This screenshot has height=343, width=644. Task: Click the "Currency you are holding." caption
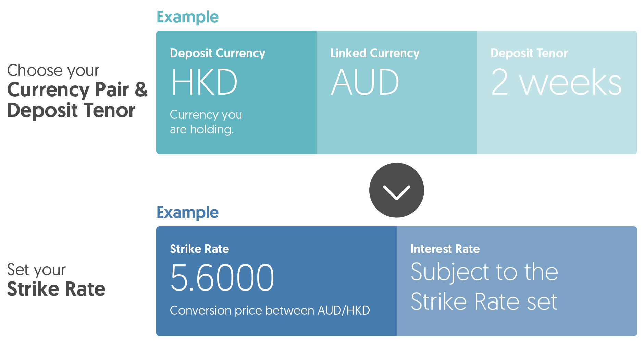point(206,122)
